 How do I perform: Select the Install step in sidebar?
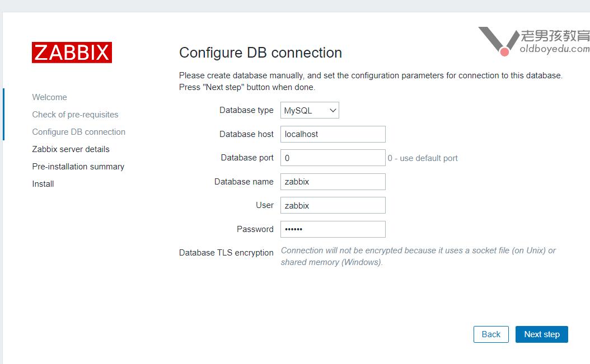tap(43, 184)
